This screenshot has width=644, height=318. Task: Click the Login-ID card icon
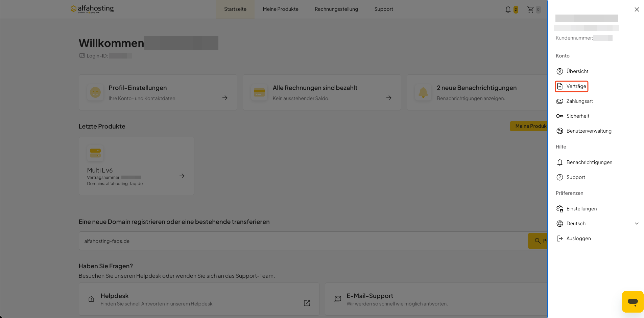(82, 55)
